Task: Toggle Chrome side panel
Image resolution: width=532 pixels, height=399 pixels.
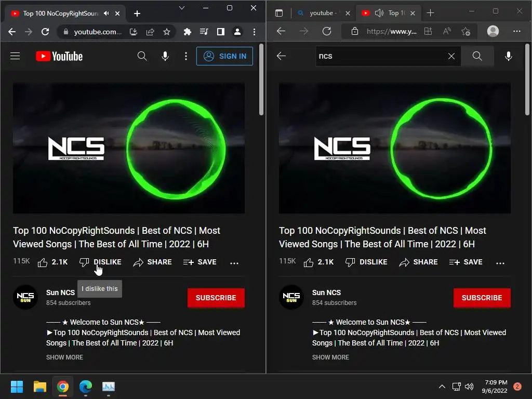Action: tap(220, 32)
